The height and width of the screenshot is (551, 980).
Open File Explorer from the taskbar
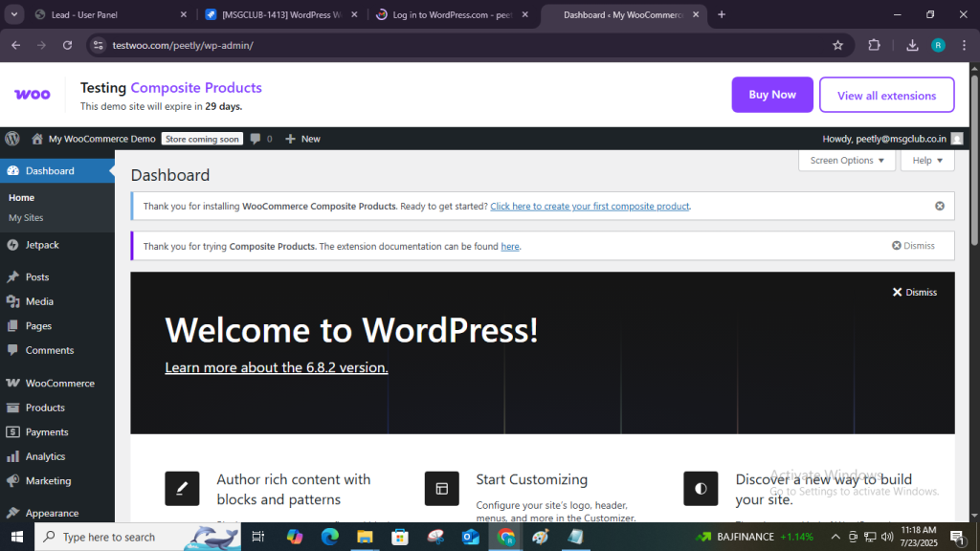point(365,537)
